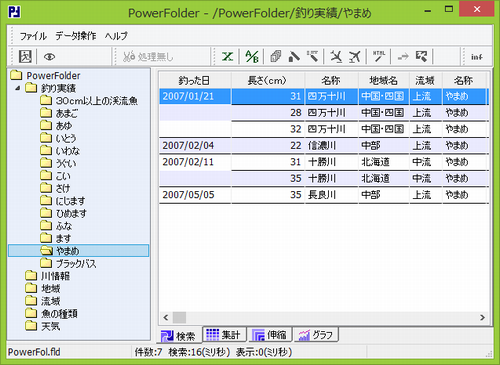Select the 釣り実績 folder
Screen dimensions: 500x365
(51, 88)
